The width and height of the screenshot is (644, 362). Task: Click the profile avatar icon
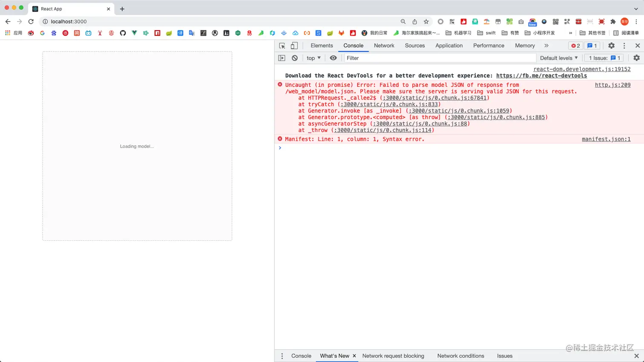click(x=624, y=21)
